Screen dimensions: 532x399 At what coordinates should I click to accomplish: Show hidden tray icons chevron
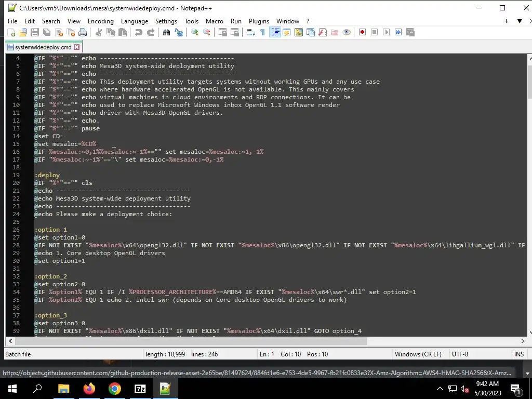[440, 389]
